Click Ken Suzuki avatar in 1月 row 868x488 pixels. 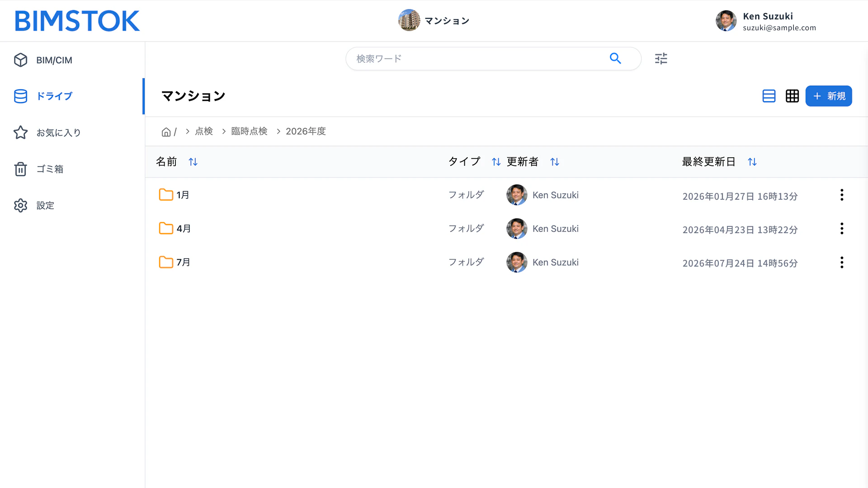[517, 195]
